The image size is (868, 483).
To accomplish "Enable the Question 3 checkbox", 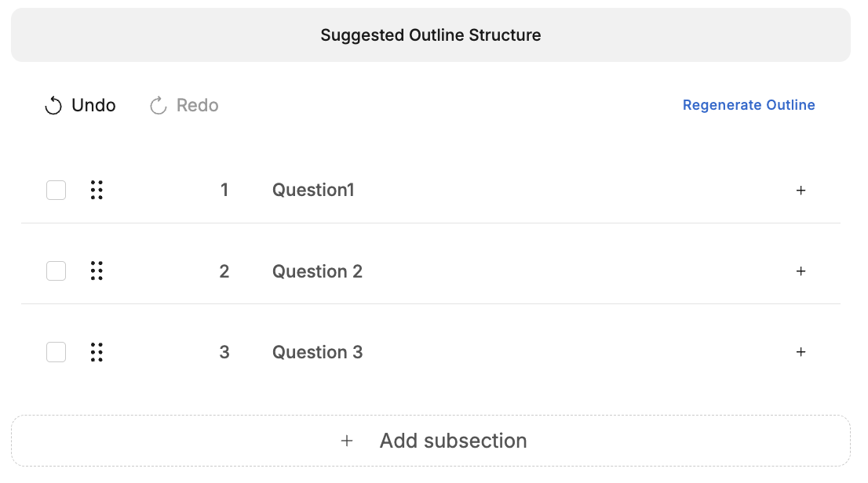I will tap(56, 352).
